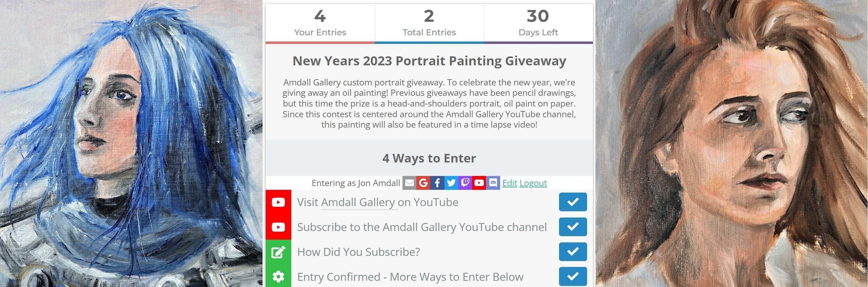Image resolution: width=868 pixels, height=287 pixels.
Task: Click the green gear icon beside Entry Confirmed
Action: click(278, 276)
